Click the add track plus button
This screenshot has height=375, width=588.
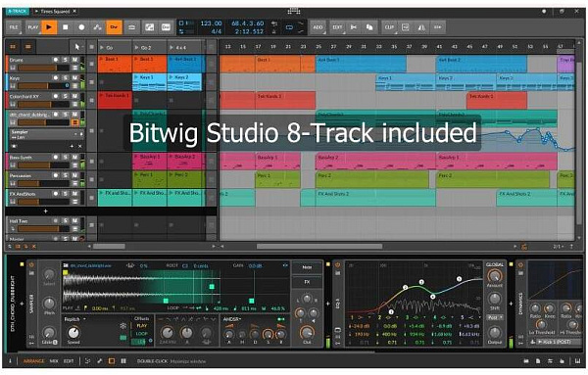click(x=45, y=211)
